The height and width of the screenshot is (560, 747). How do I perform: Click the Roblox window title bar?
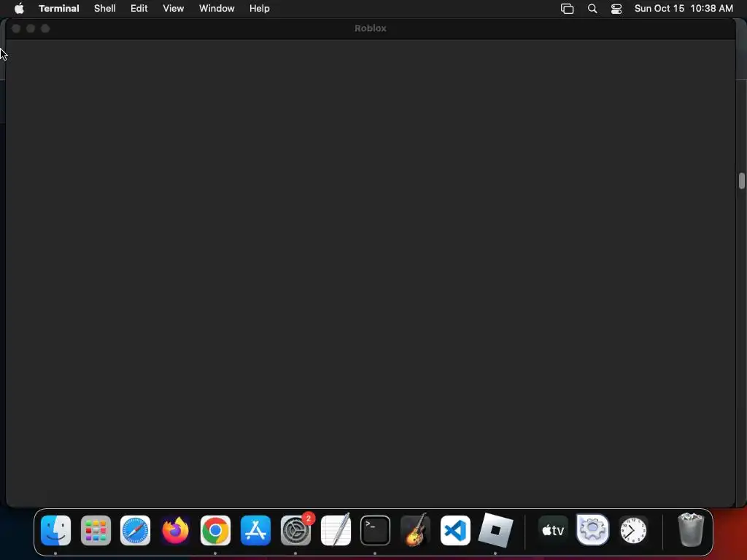pos(371,28)
